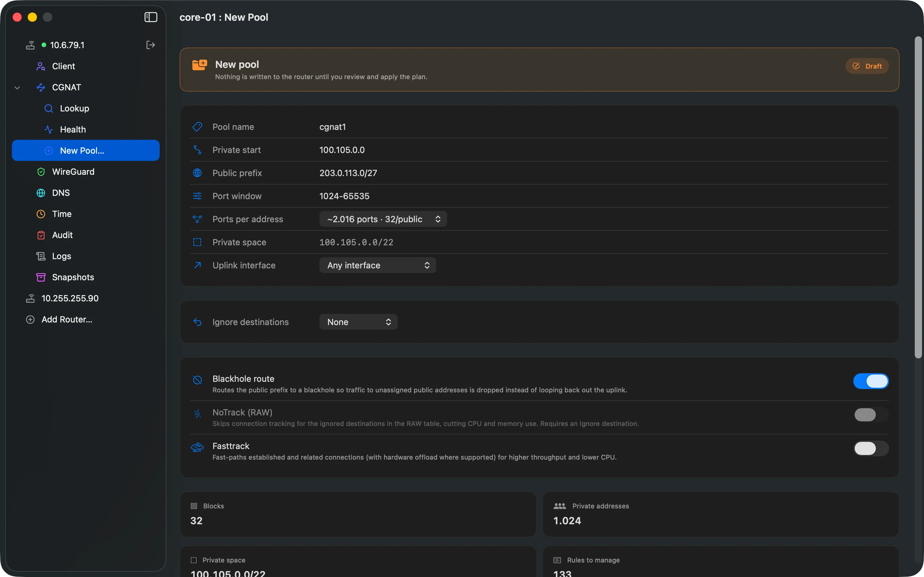Collapse the CGNAT tree chevron
Image resolution: width=924 pixels, height=577 pixels.
(x=17, y=87)
